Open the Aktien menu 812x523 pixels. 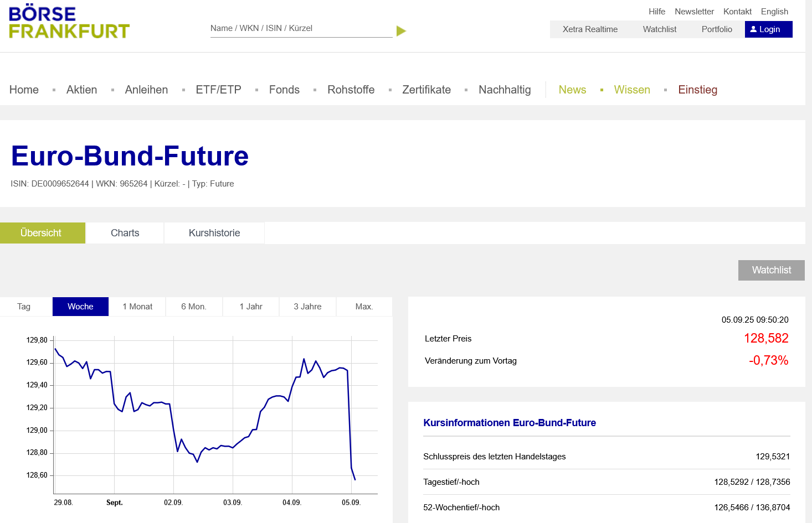81,90
